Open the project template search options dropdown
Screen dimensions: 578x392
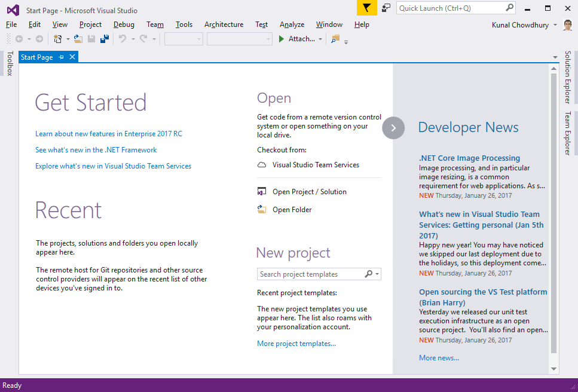pyautogui.click(x=377, y=274)
